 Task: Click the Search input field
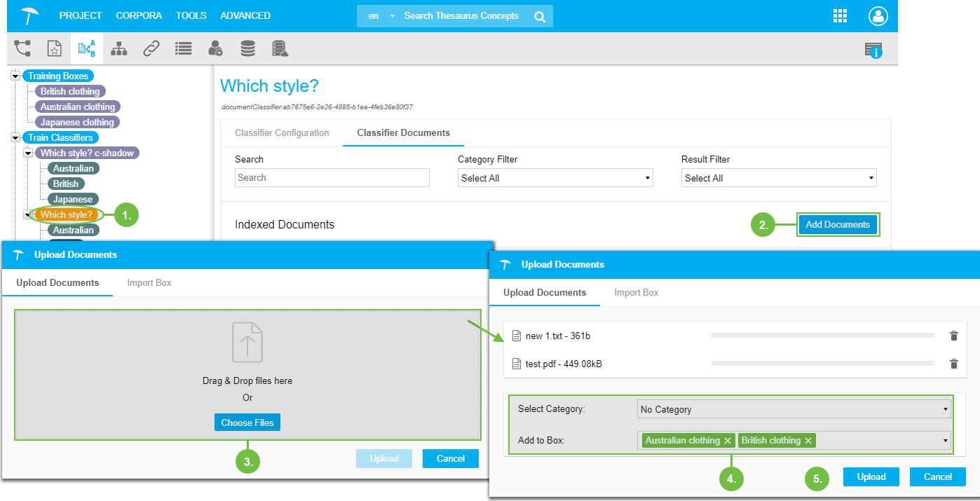(x=332, y=178)
